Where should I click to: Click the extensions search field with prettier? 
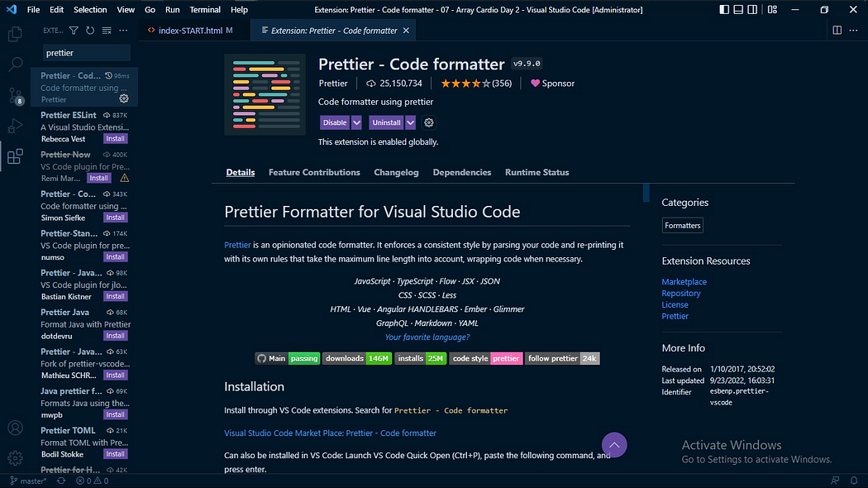pos(86,53)
